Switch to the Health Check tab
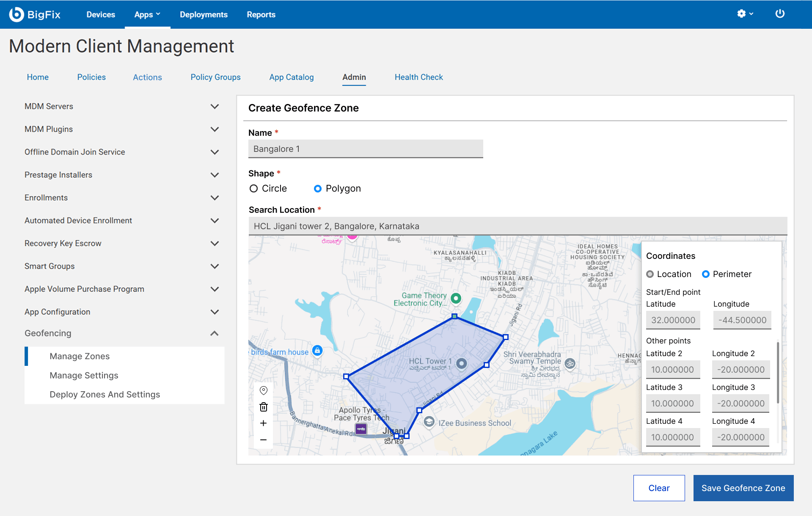Screen dimensions: 812x516 point(418,77)
